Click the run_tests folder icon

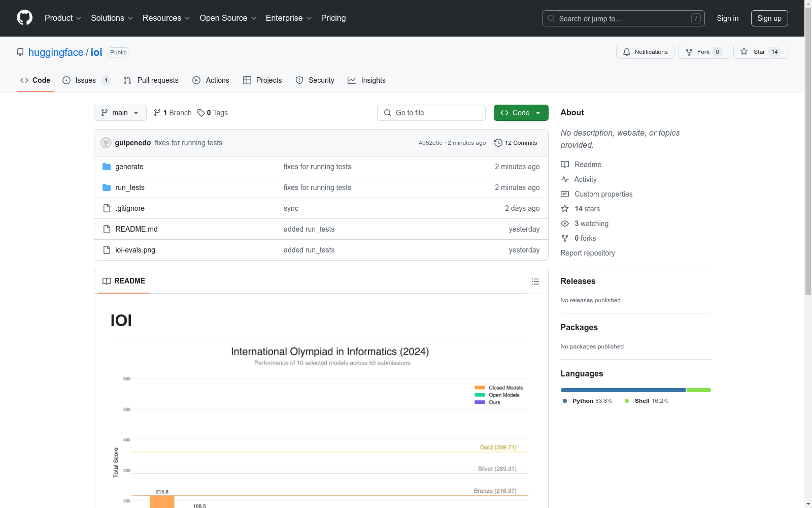coord(107,187)
